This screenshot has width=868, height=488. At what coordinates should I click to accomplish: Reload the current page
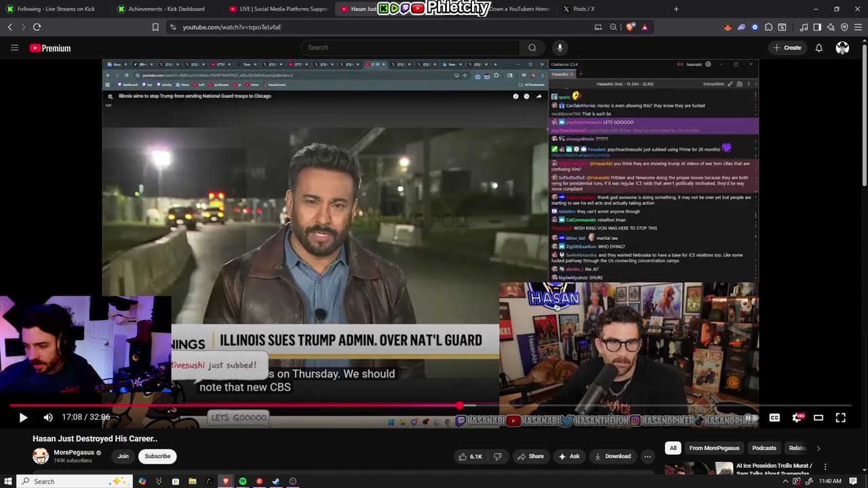coord(37,27)
